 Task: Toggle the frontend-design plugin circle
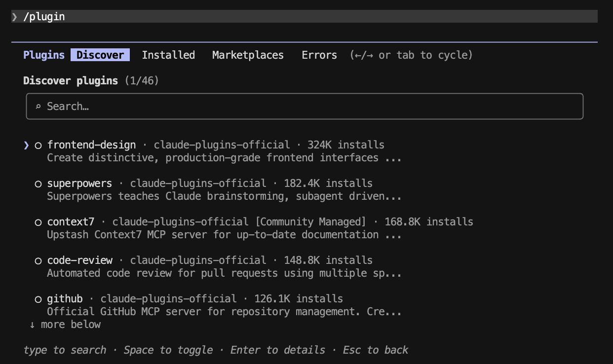pos(38,146)
